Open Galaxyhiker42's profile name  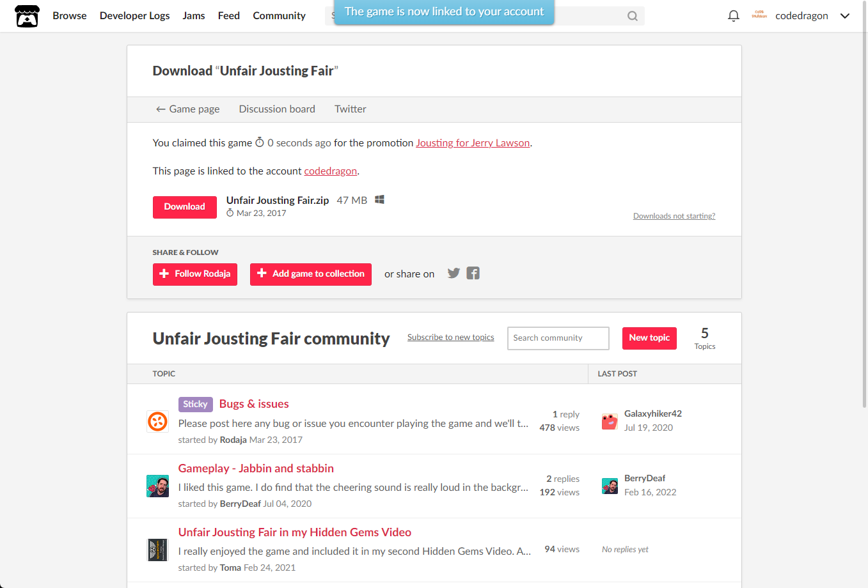click(x=653, y=414)
